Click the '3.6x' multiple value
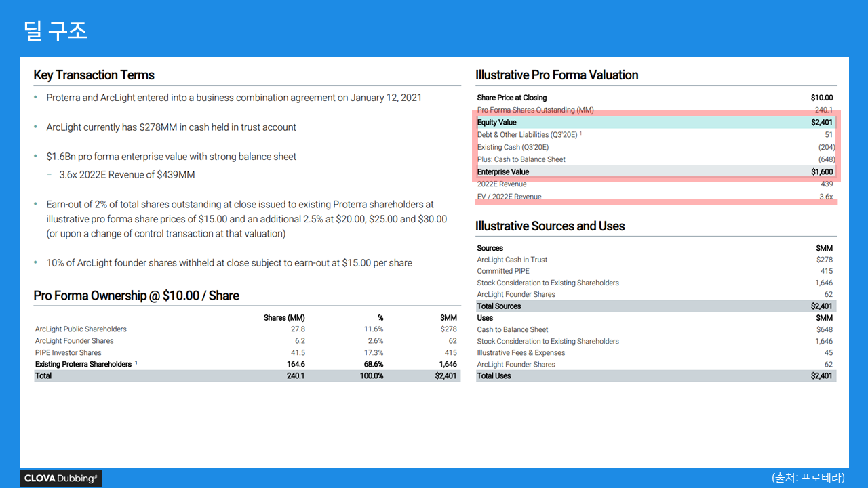The height and width of the screenshot is (488, 868). click(826, 197)
